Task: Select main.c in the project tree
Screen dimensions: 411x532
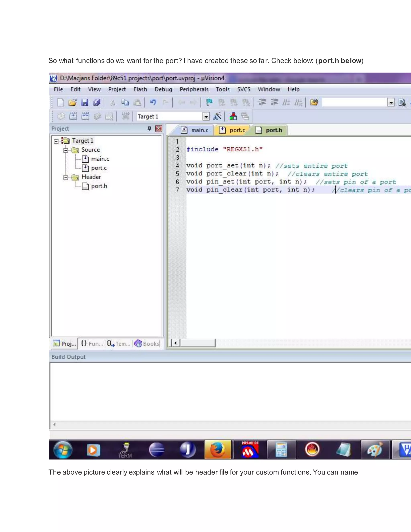Action: [100, 159]
